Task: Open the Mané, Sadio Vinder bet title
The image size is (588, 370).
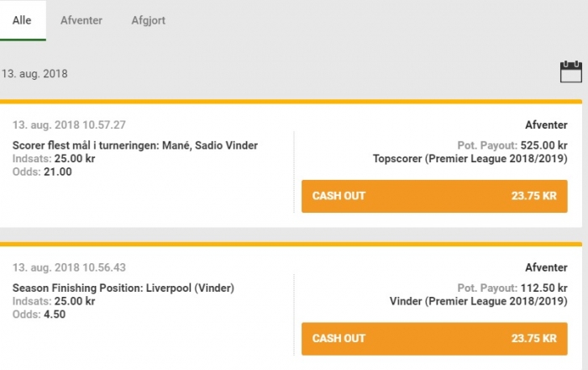Action: coord(135,145)
